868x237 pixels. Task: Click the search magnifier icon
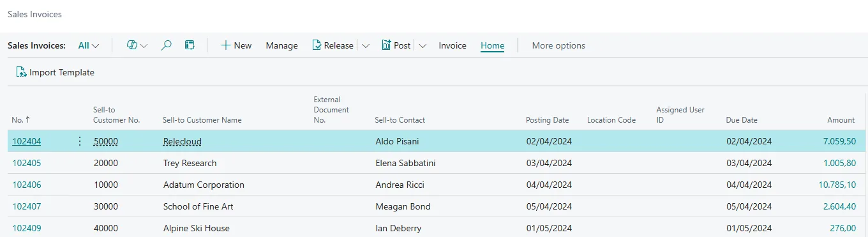tap(167, 45)
